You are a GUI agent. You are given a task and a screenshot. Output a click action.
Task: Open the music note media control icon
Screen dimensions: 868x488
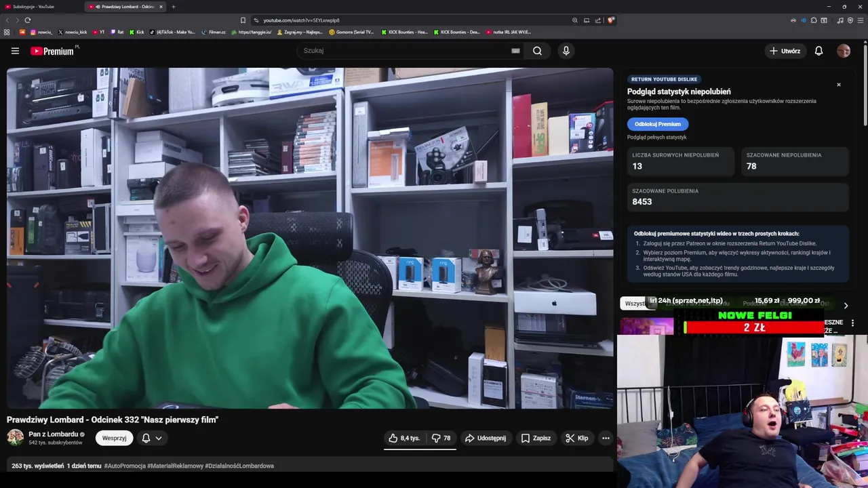840,20
